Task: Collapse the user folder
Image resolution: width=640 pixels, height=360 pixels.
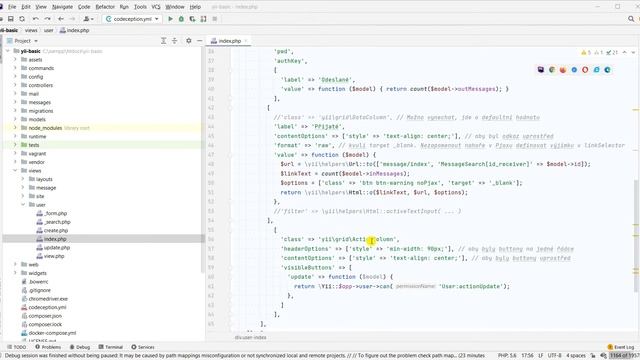Action: click(23, 204)
